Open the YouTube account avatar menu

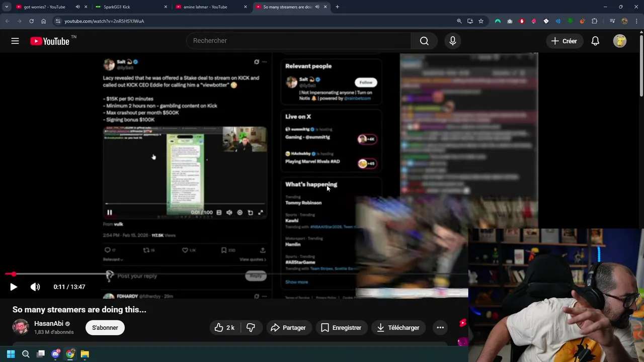point(620,41)
